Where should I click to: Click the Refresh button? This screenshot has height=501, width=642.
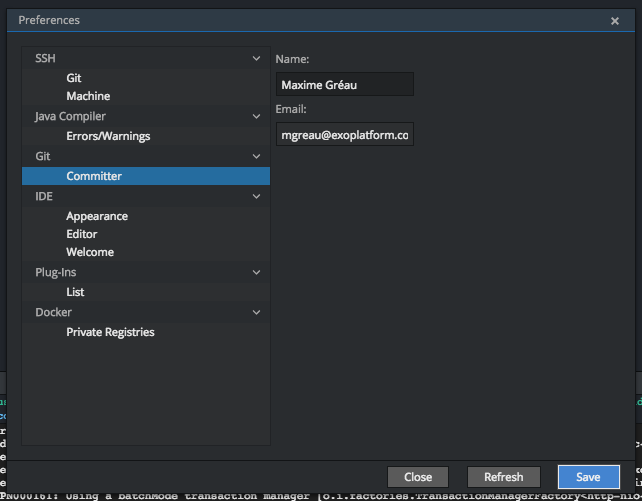(x=504, y=477)
